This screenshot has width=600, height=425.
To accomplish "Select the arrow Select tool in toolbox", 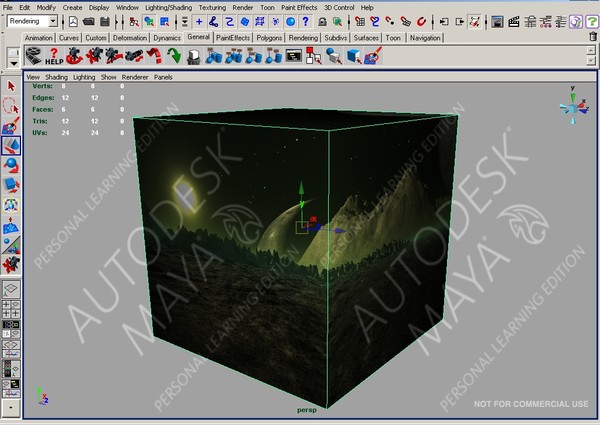I will pos(11,86).
